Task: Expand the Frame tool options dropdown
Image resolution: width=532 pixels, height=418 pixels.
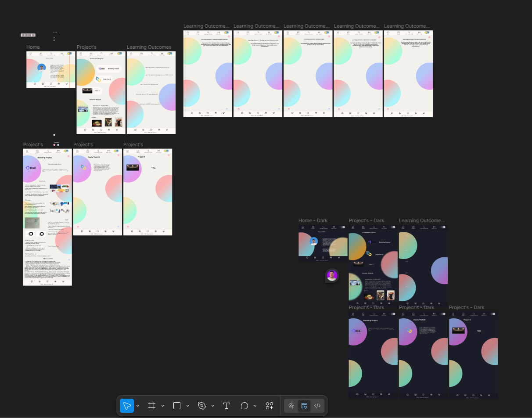Action: 163,406
